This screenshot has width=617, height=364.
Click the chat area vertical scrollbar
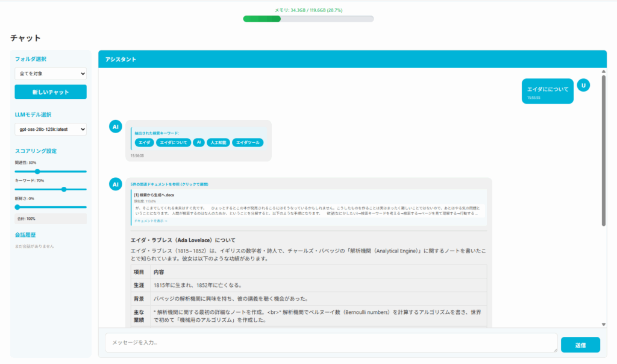[x=603, y=151]
